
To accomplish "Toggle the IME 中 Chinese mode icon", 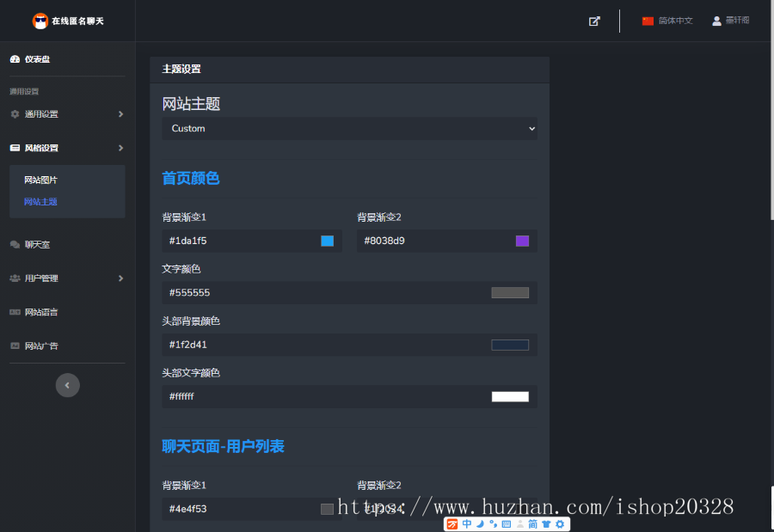I will pyautogui.click(x=467, y=523).
